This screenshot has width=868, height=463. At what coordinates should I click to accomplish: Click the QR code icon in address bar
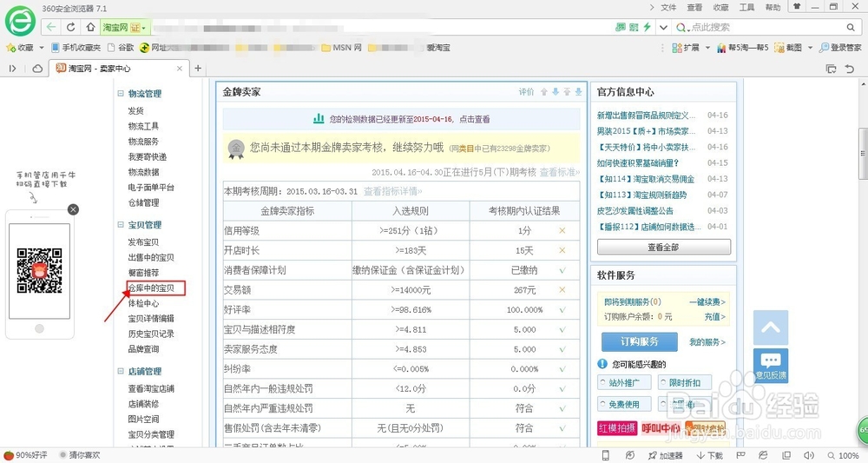[634, 27]
